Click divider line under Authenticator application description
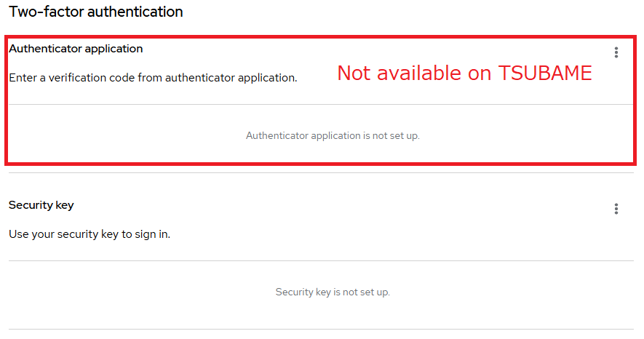The image size is (644, 339). tap(320, 104)
